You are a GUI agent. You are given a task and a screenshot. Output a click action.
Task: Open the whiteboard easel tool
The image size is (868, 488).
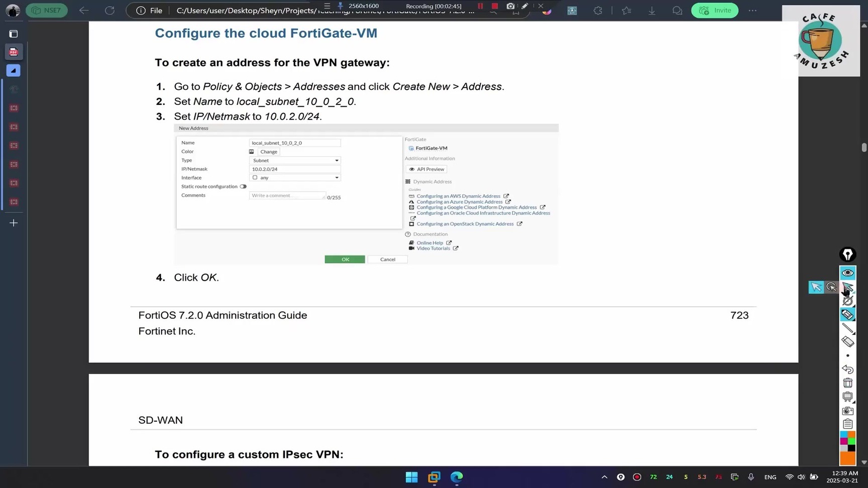tap(848, 397)
